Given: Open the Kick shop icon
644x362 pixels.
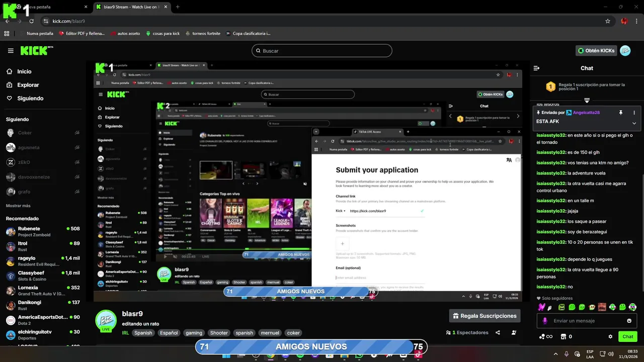Looking at the screenshot, I should point(563,336).
